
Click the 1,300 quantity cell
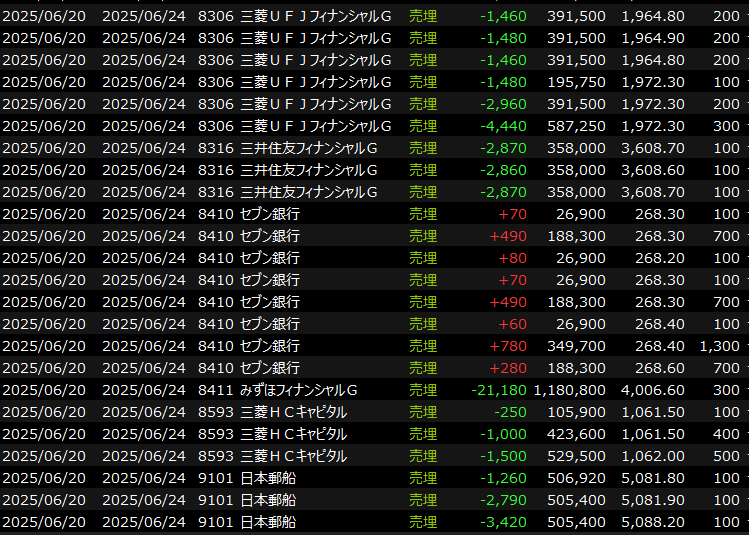pyautogui.click(x=720, y=346)
